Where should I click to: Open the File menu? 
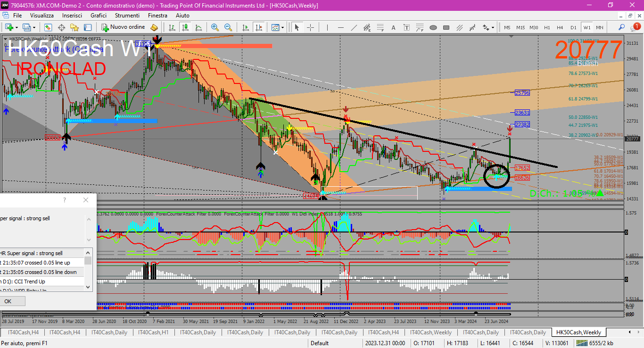tap(17, 16)
